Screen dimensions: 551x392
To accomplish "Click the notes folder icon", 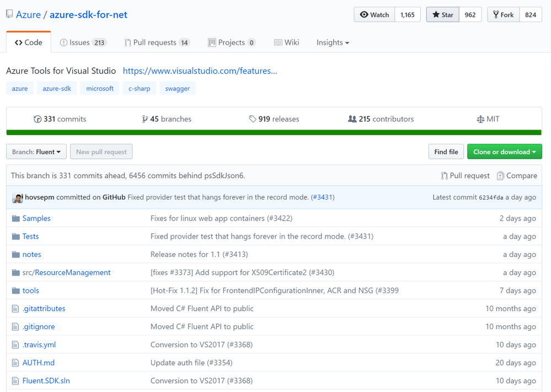I will [x=15, y=254].
